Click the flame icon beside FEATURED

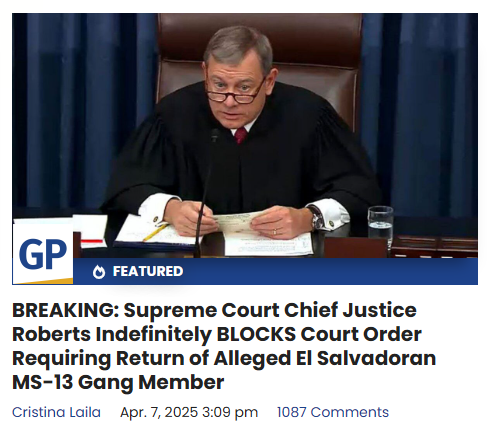[x=99, y=272]
